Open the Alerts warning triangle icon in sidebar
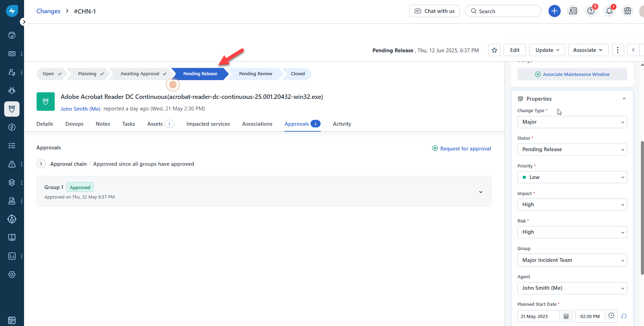 coord(12,164)
